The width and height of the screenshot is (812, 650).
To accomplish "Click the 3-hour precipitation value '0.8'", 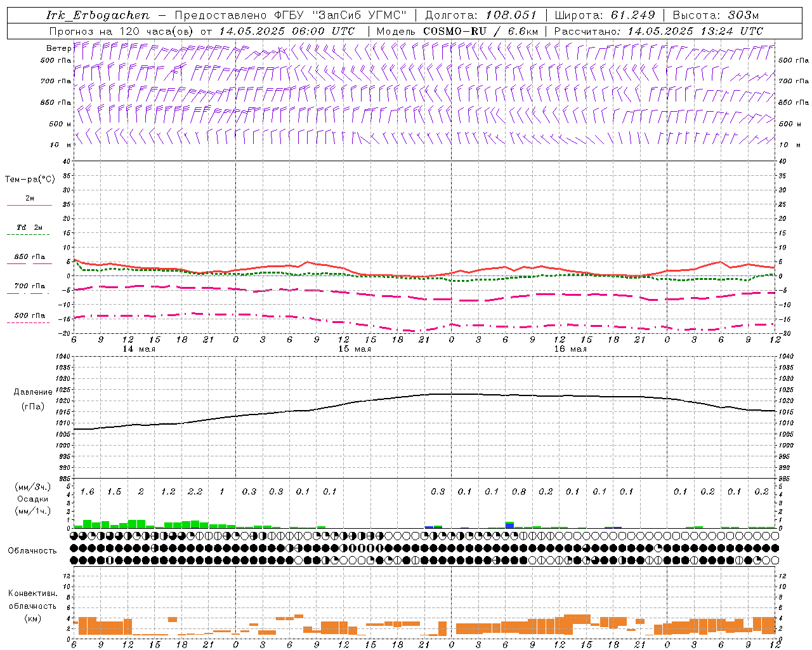I will tap(518, 492).
